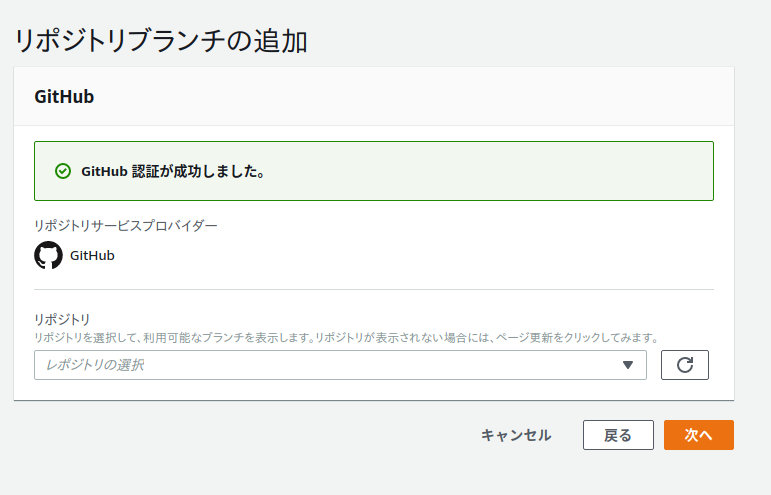Click the 戻る button
The height and width of the screenshot is (495, 771).
click(x=618, y=435)
